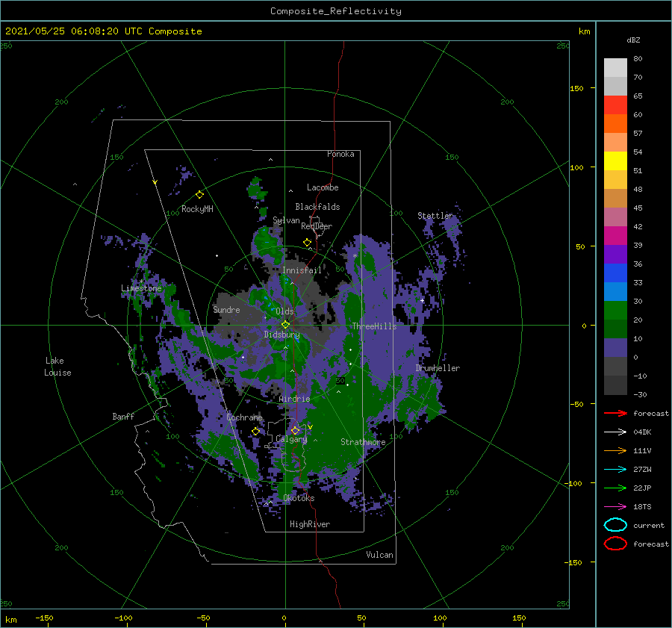672x628 pixels.
Task: Select the orange 111V arrow icon
Action: click(x=615, y=450)
